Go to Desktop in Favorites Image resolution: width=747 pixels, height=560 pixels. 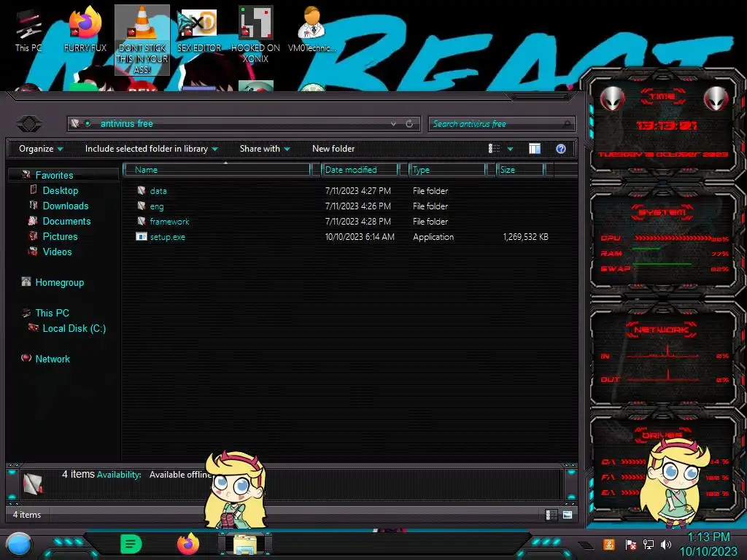click(x=60, y=190)
